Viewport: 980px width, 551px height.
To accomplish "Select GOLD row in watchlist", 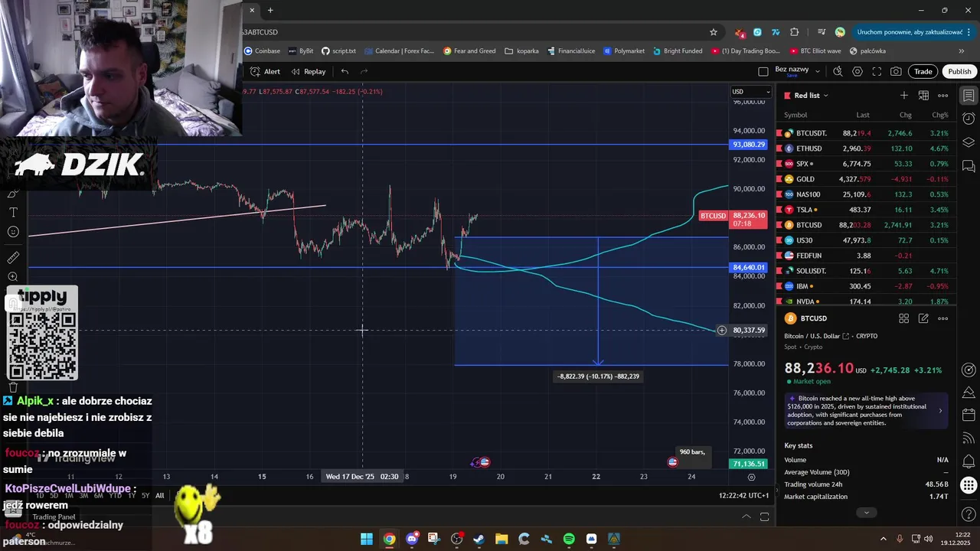I will pyautogui.click(x=866, y=179).
